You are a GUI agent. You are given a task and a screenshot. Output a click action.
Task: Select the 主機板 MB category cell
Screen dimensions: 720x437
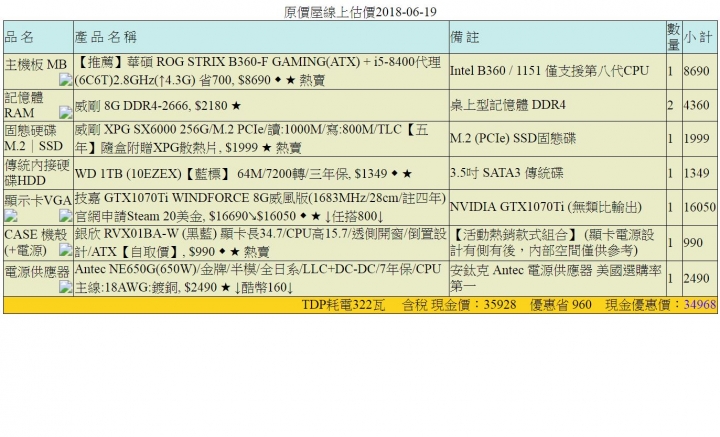coord(39,71)
